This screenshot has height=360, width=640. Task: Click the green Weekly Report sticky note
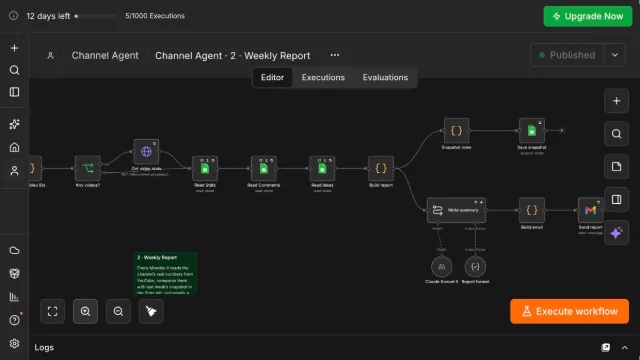tap(165, 273)
